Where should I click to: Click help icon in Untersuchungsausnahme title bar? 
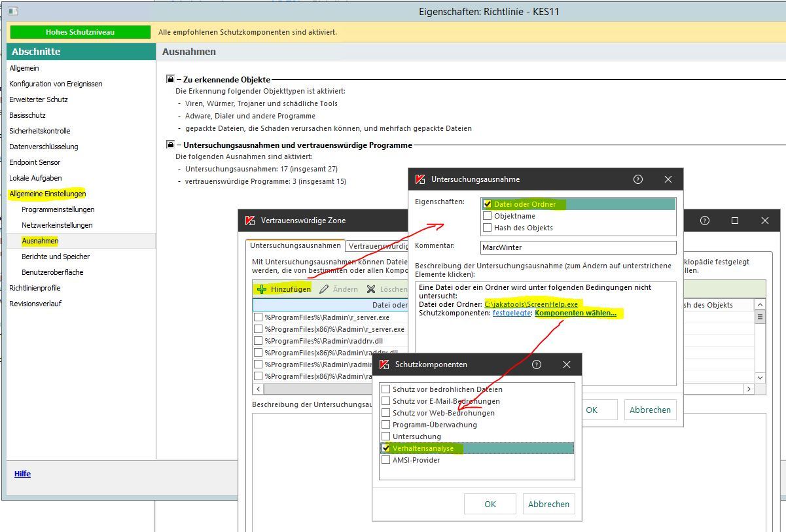[638, 179]
